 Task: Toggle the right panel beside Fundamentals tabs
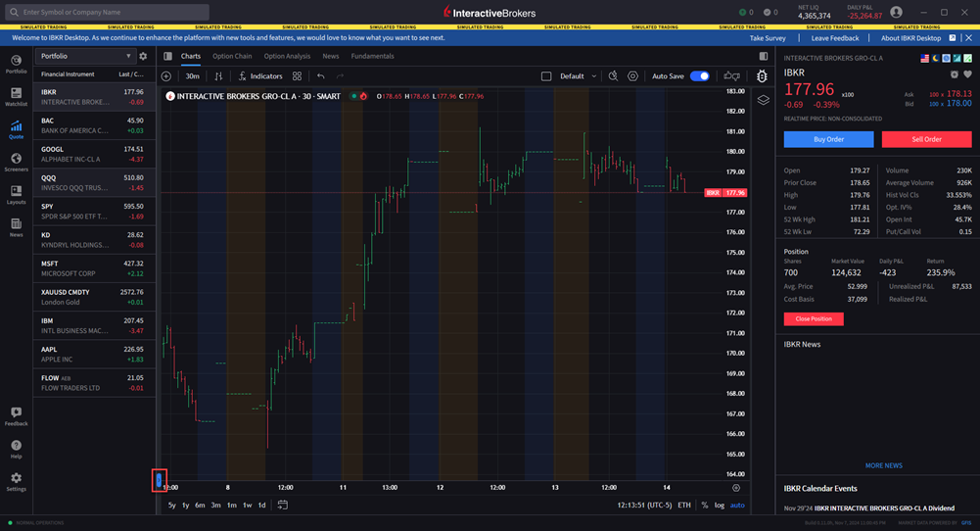point(763,56)
